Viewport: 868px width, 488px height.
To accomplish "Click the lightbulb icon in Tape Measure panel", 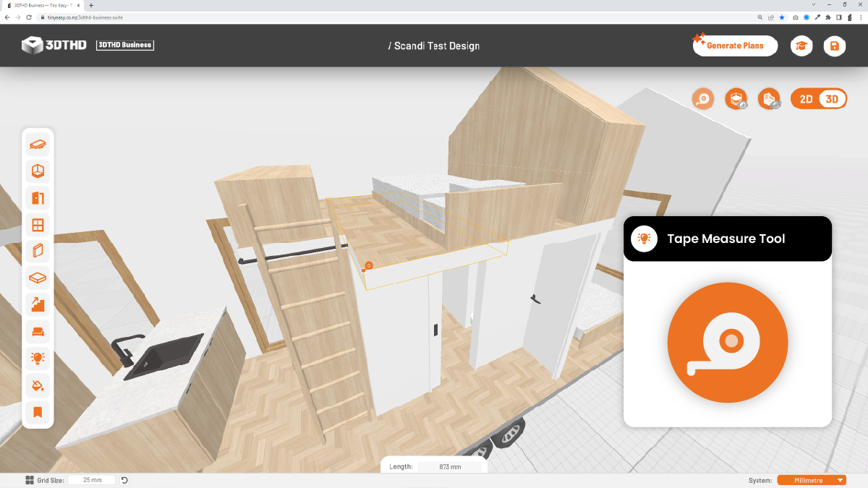I will [644, 239].
